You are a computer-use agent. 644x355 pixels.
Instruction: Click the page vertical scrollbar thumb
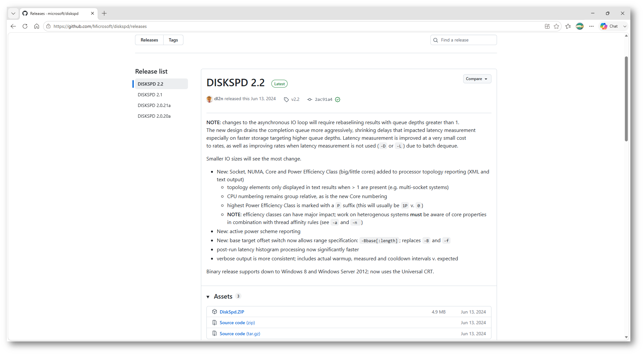point(626,99)
